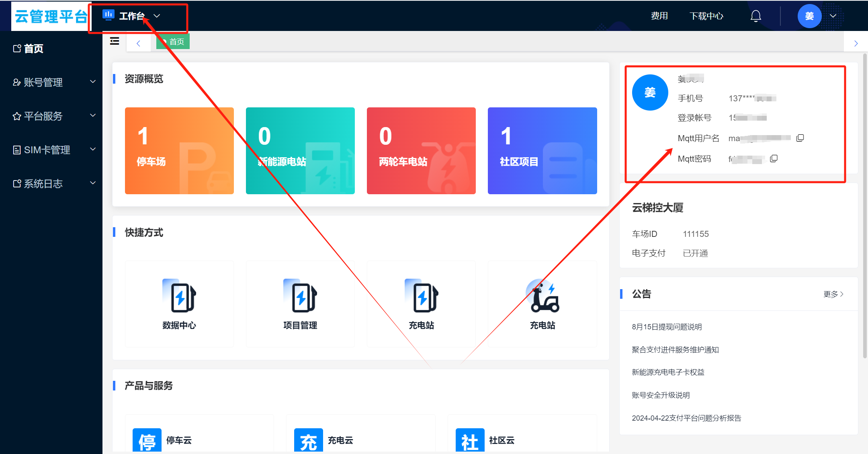868x454 pixels.
Task: Click the 社区云 product icon
Action: tap(470, 440)
